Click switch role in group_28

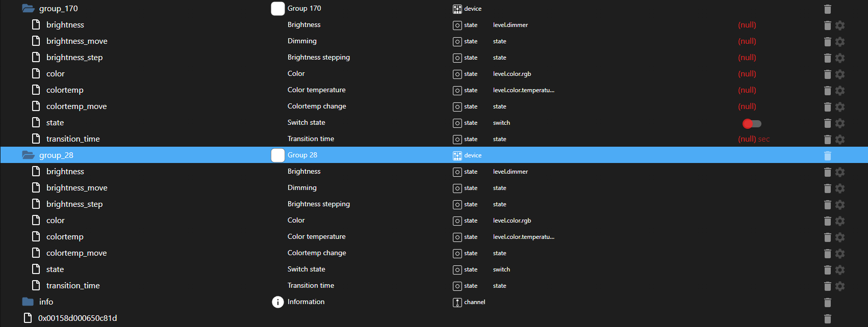point(501,269)
